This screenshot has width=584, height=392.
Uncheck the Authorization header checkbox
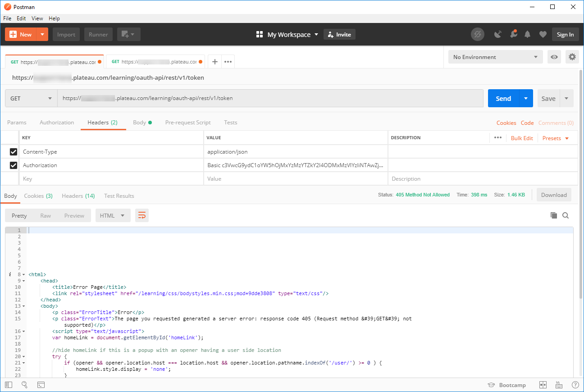point(14,165)
